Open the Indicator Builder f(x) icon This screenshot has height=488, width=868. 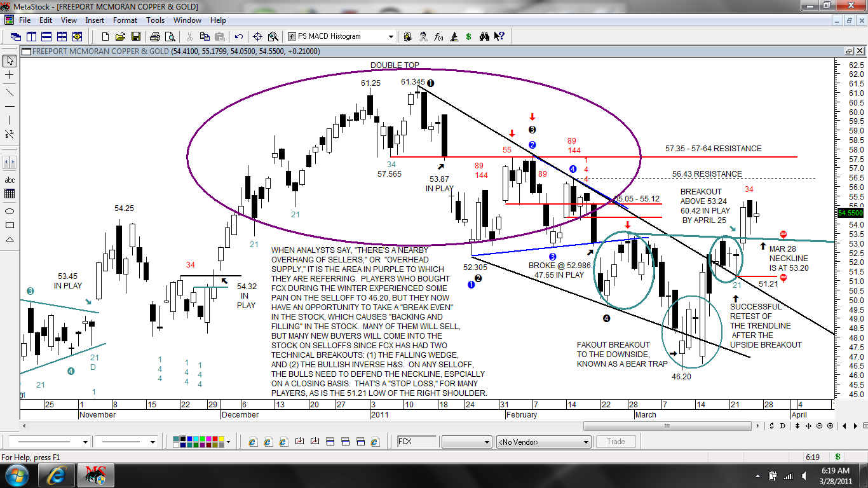coord(438,36)
